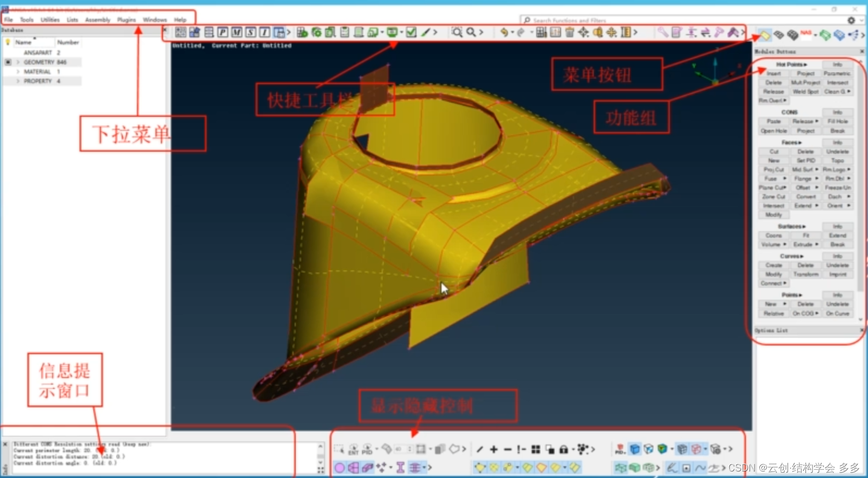Open the Plugins menu
Screen dimensions: 868x478
point(126,20)
